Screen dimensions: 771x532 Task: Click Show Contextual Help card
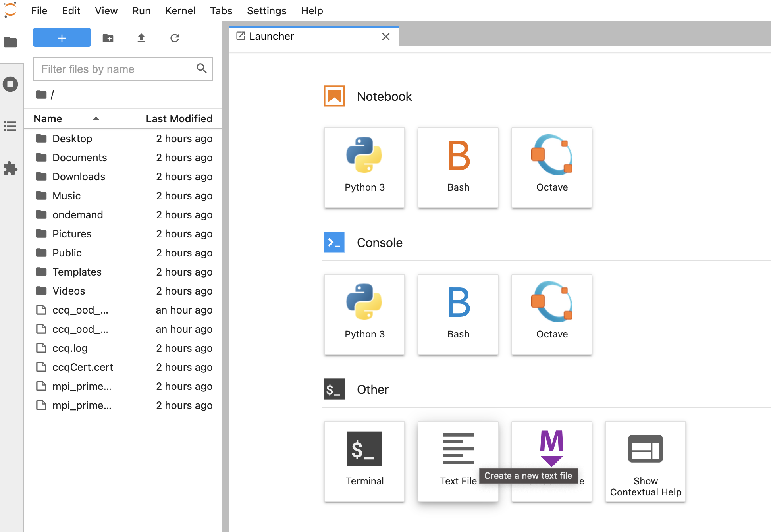646,461
